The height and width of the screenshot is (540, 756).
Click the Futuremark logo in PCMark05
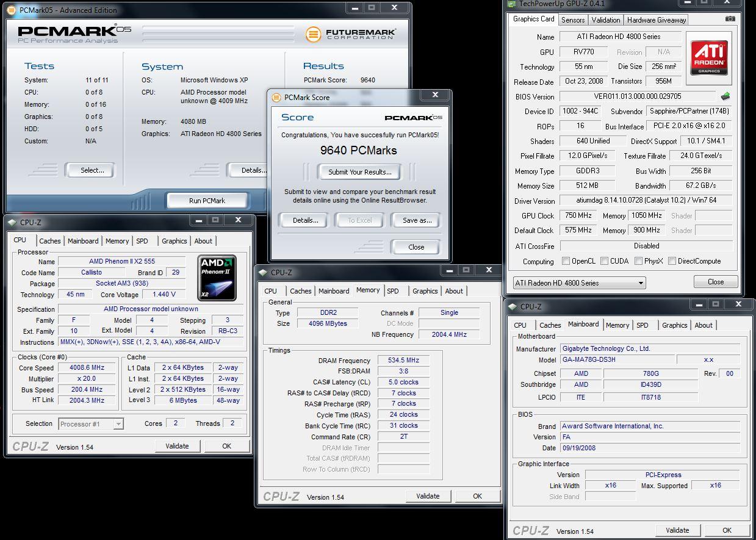coord(351,34)
